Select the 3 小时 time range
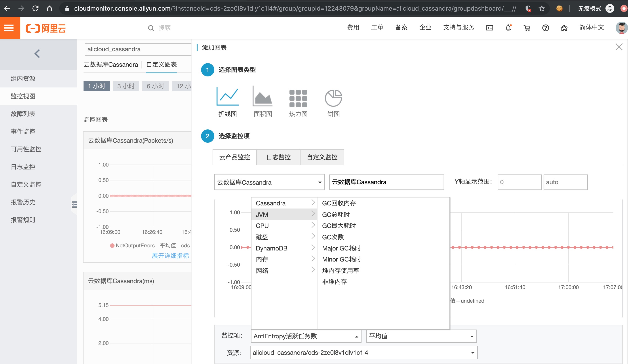628x364 pixels. 126,86
